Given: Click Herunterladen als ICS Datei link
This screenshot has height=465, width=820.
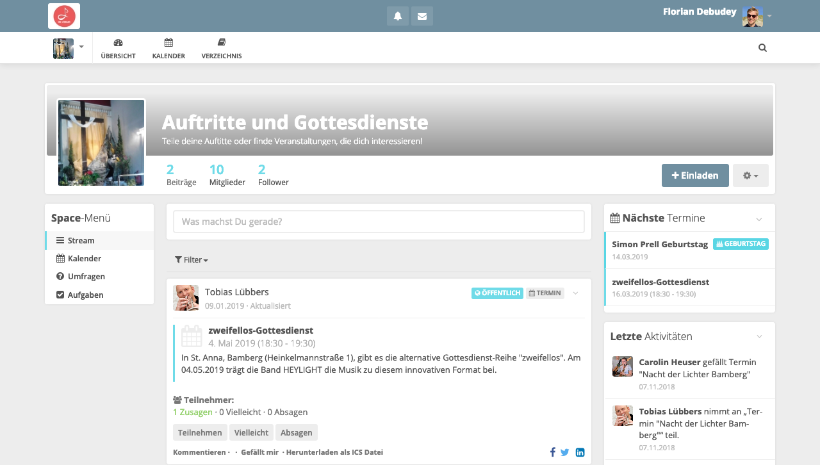Looking at the screenshot, I should click(334, 452).
